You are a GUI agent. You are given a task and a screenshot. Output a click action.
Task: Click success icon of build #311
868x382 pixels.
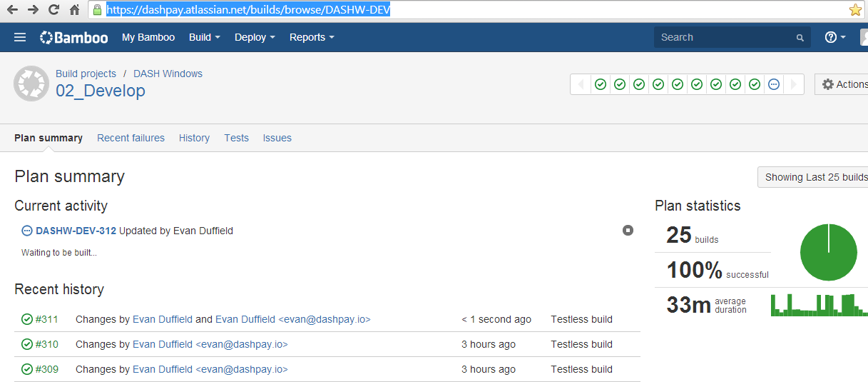(x=27, y=319)
